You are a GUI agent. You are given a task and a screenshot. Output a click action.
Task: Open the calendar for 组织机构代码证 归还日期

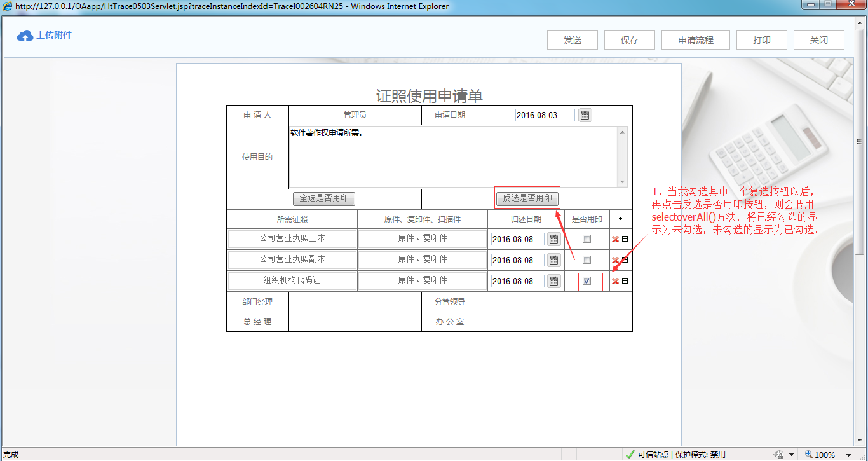point(553,280)
